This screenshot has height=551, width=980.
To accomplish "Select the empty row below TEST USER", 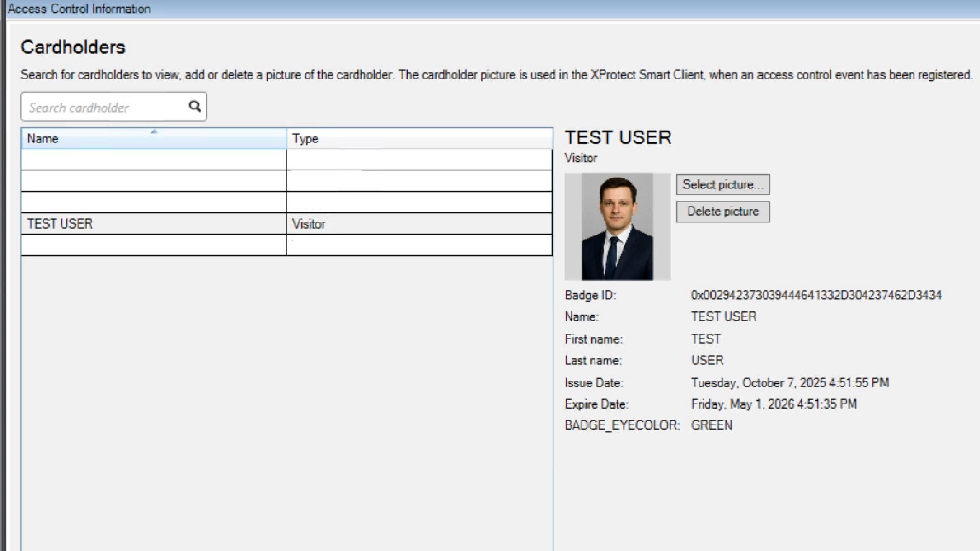I will pyautogui.click(x=153, y=245).
